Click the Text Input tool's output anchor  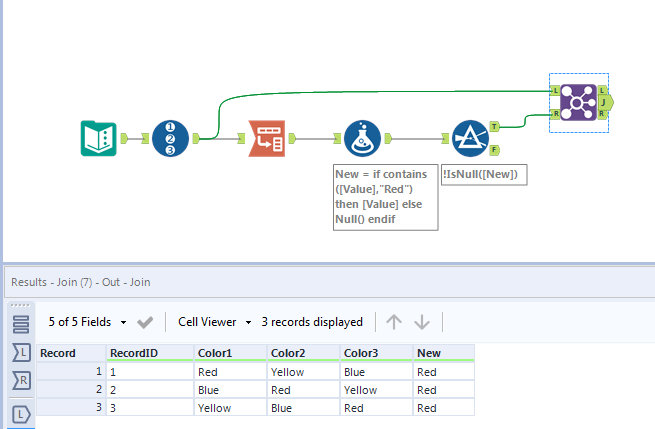tap(124, 138)
